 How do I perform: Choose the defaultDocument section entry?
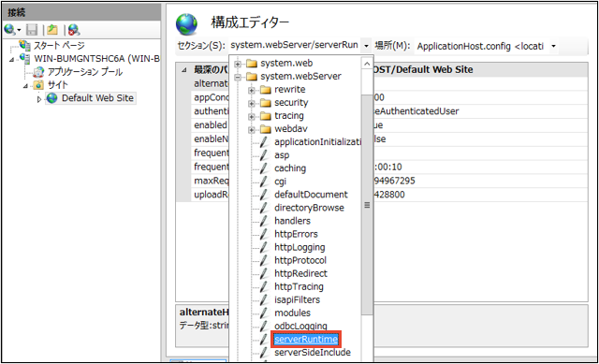click(x=311, y=195)
